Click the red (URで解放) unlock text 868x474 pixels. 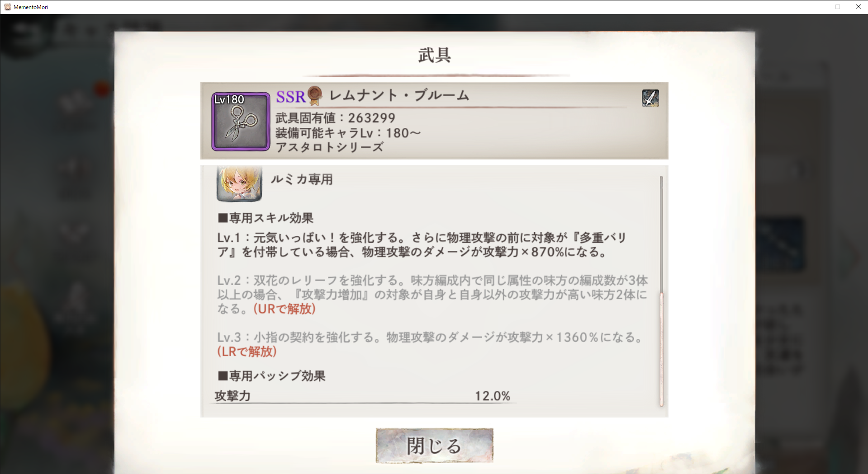click(x=285, y=309)
